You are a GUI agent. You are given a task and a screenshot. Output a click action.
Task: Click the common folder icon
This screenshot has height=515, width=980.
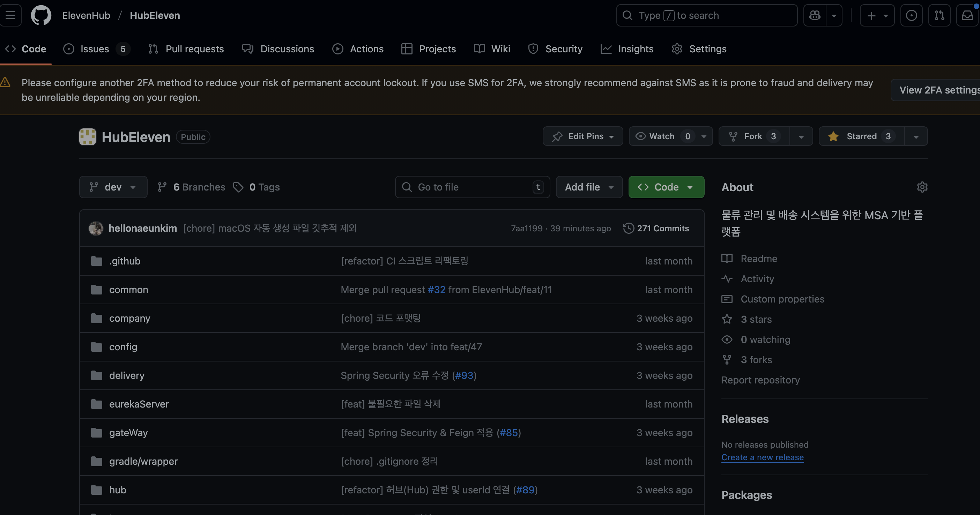point(97,290)
